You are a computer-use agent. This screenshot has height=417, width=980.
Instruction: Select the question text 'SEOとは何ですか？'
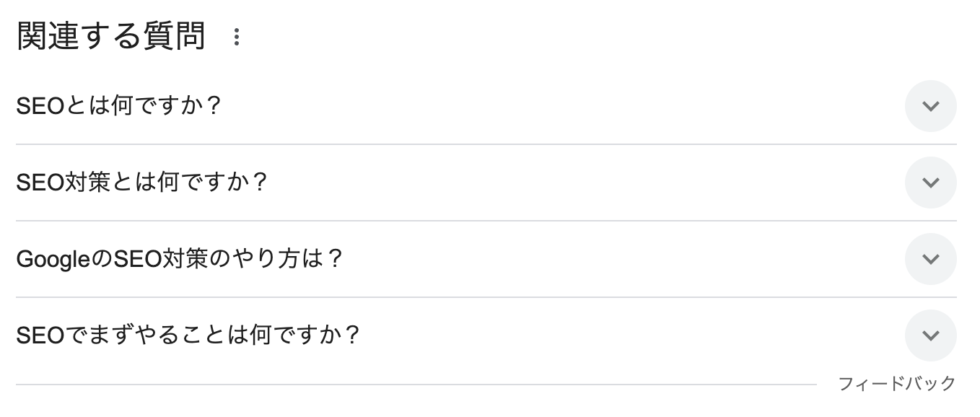coord(118,106)
